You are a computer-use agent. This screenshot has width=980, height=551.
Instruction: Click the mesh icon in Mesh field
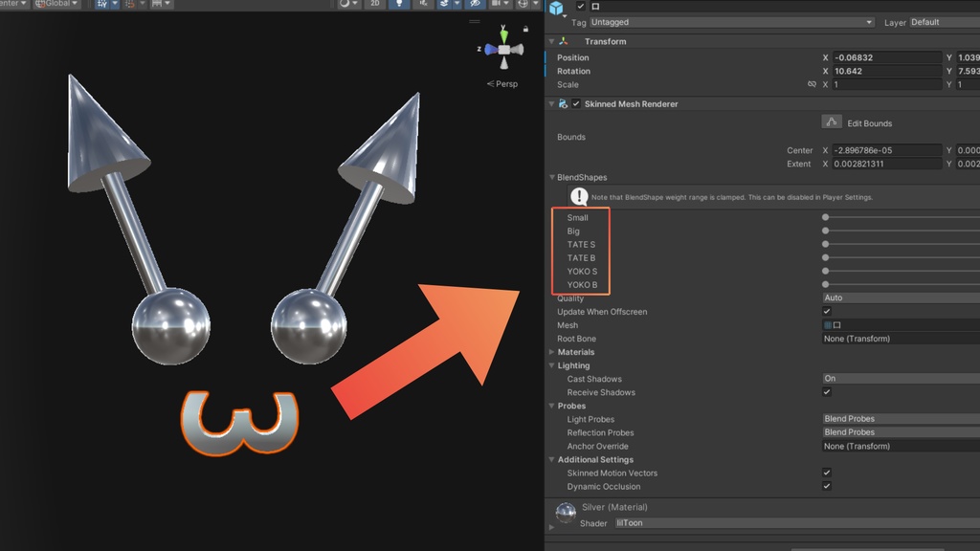click(828, 325)
